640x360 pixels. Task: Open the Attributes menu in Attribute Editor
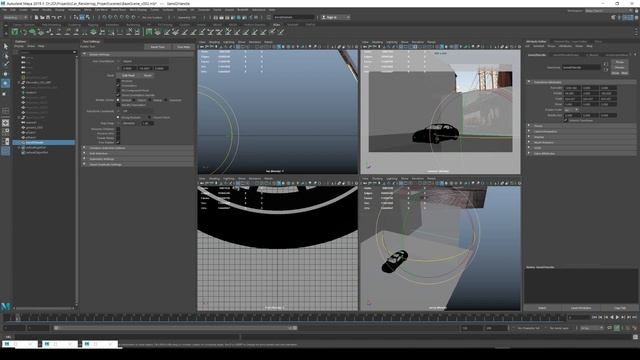coord(565,46)
